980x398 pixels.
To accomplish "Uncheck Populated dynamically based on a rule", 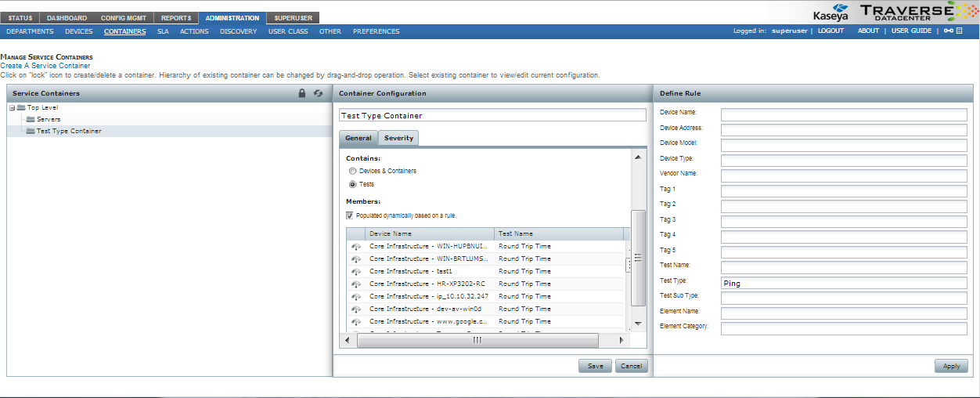I will pos(350,215).
